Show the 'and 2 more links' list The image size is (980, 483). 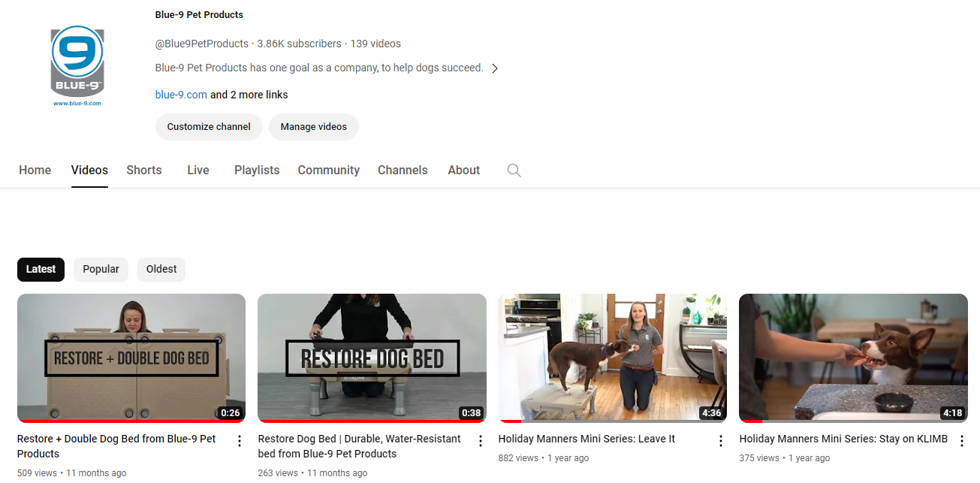coord(249,95)
